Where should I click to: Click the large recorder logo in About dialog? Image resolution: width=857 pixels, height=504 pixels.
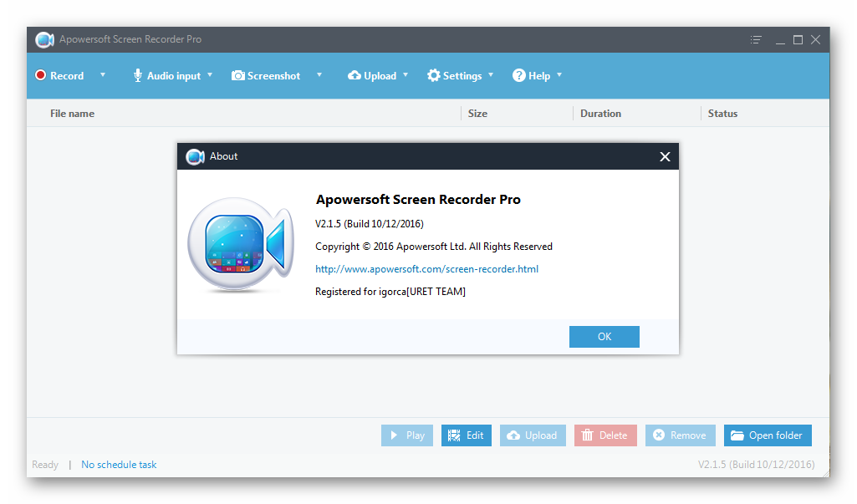(x=241, y=244)
